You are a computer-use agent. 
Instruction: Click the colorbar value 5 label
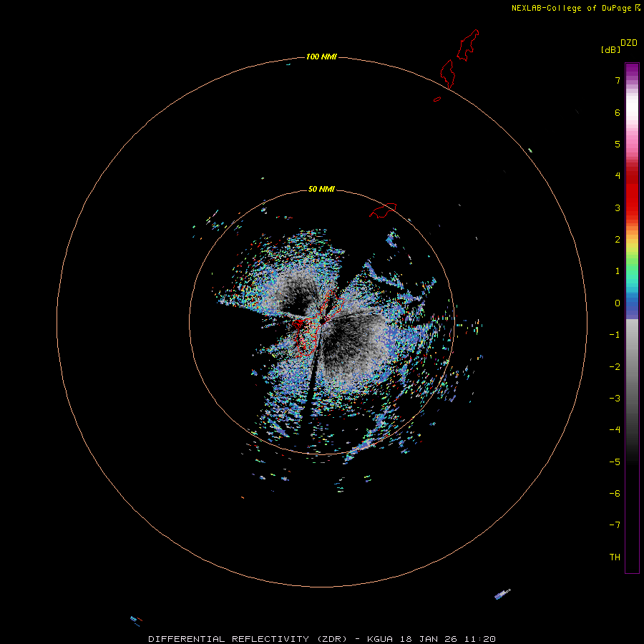point(618,144)
